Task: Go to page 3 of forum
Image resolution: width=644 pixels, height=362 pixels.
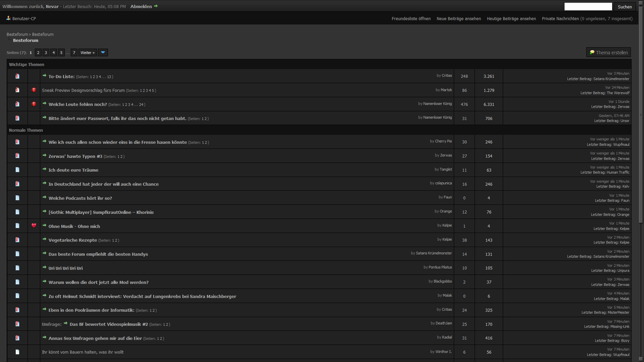Action: 46,53
